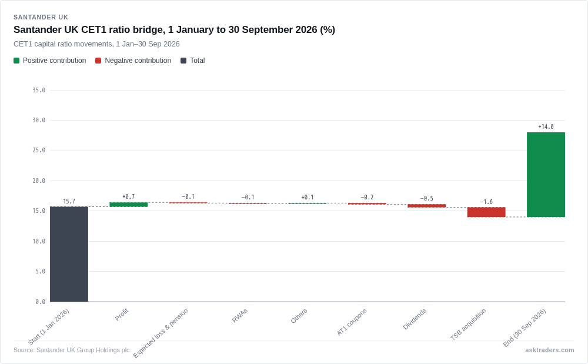Click the +0.7 value label
The height and width of the screenshot is (364, 588).
(x=129, y=196)
